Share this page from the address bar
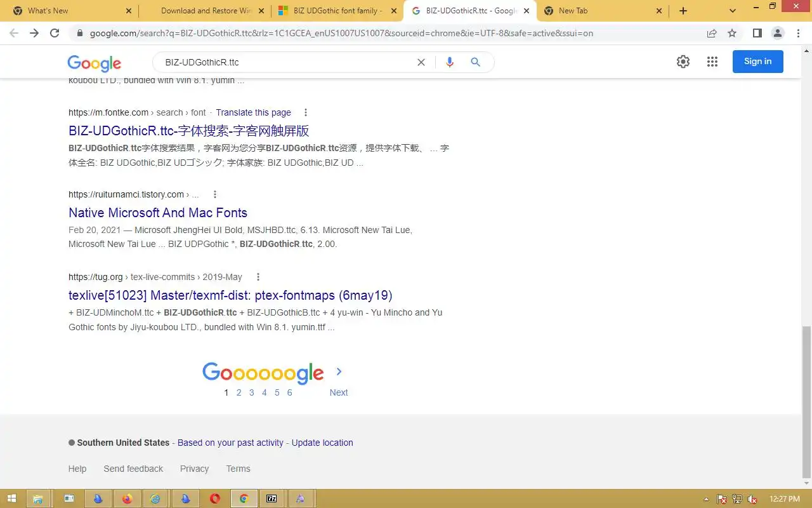Image resolution: width=812 pixels, height=508 pixels. (712, 33)
